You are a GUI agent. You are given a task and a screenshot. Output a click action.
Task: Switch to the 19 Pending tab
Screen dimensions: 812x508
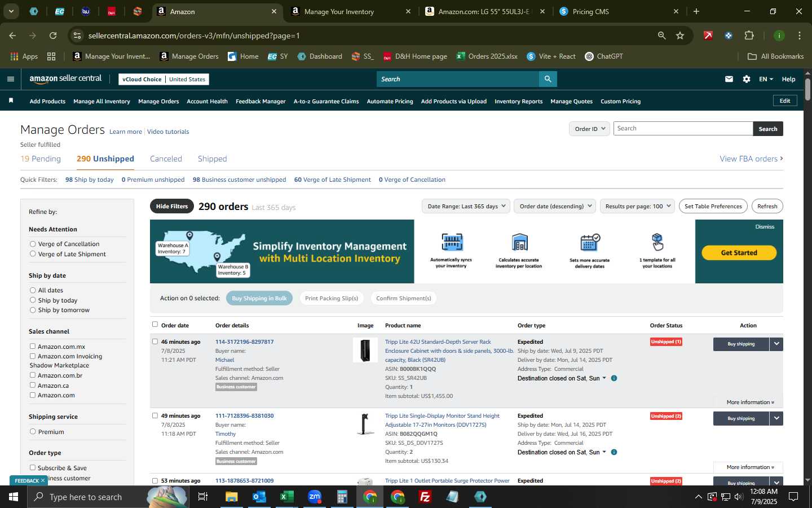point(41,159)
